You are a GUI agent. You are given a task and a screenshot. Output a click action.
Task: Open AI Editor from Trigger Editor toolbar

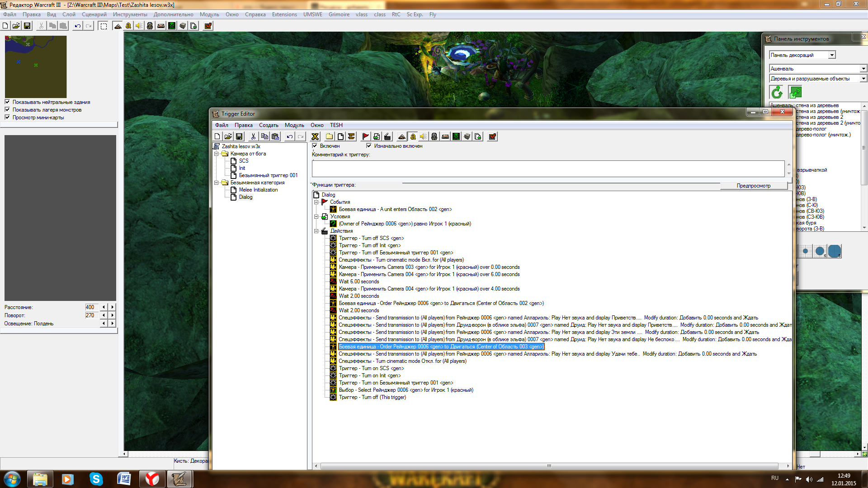[456, 136]
